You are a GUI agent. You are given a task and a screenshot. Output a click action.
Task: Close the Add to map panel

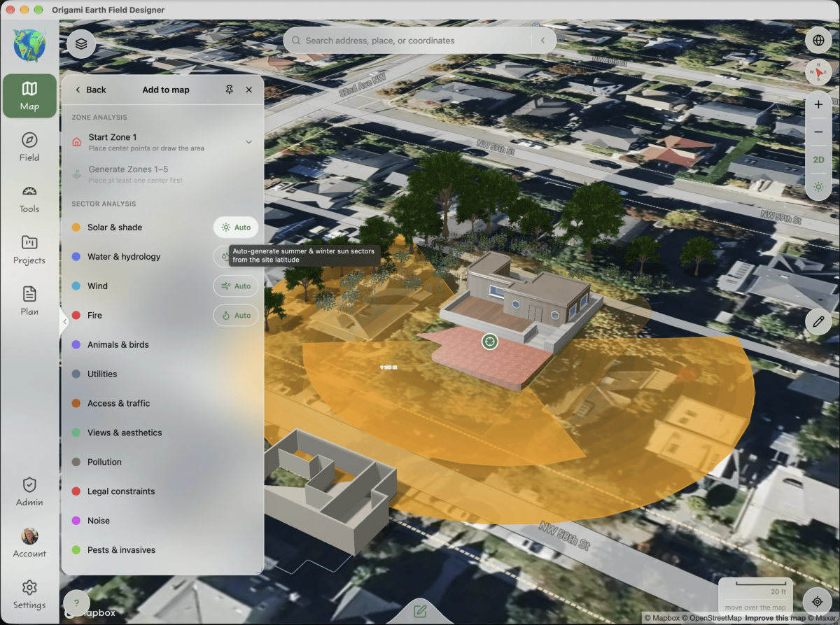(x=249, y=90)
